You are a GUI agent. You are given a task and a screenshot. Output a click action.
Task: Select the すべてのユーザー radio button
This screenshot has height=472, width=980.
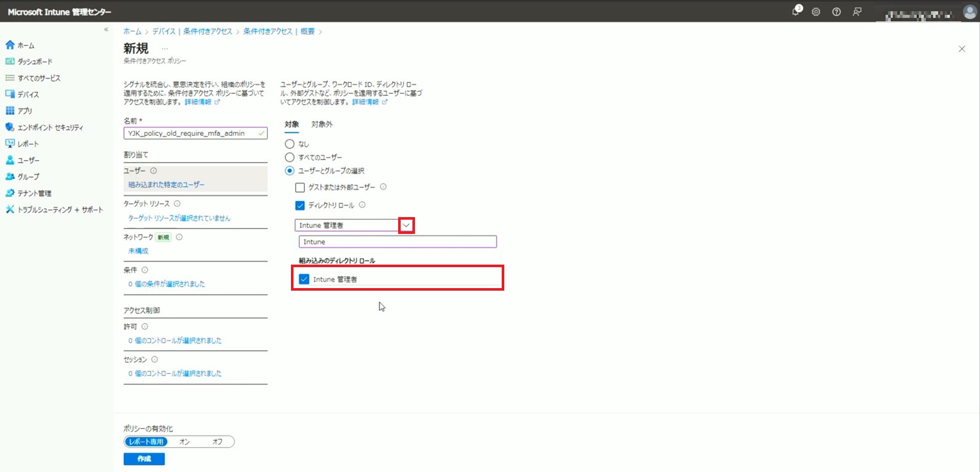(289, 157)
